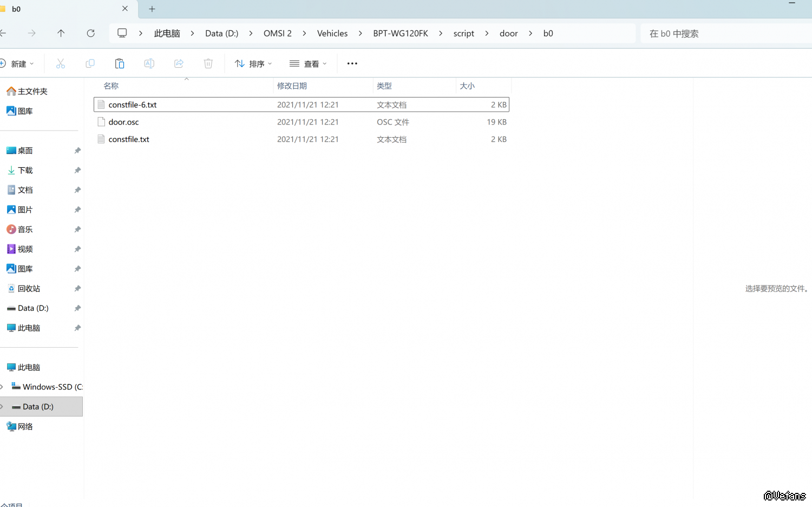Click the Copy icon in toolbar
Screen dimensions: 812x507
90,64
